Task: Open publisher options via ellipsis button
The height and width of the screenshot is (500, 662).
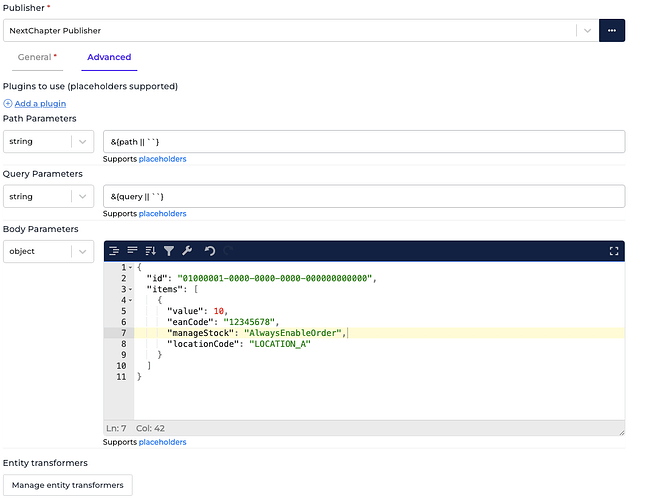Action: pyautogui.click(x=612, y=30)
